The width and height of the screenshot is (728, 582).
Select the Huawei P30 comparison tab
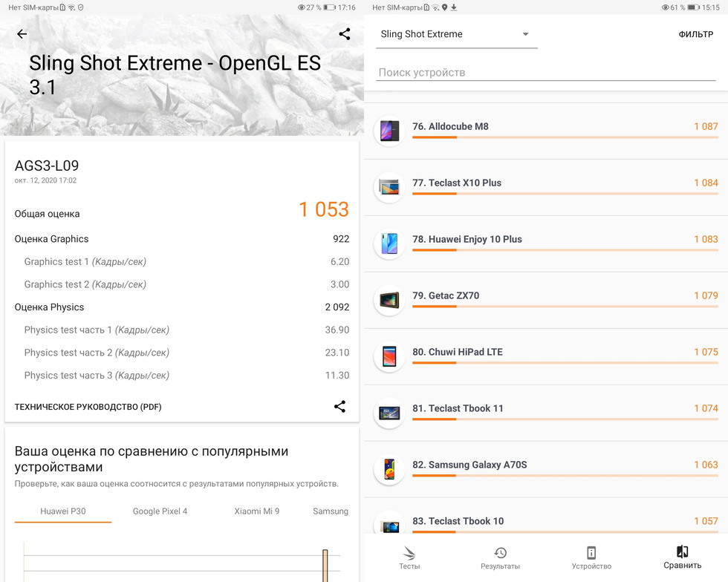(x=62, y=511)
